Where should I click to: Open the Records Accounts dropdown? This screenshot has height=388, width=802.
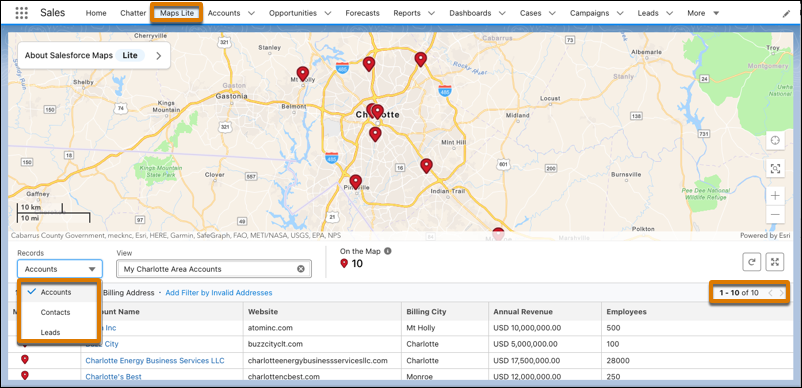pyautogui.click(x=60, y=269)
